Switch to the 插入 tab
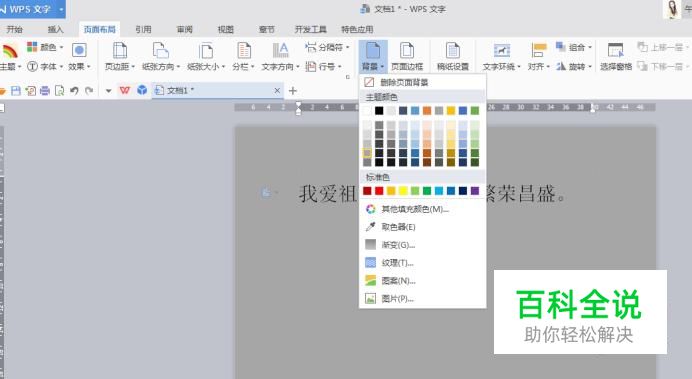The image size is (692, 379). 56,30
